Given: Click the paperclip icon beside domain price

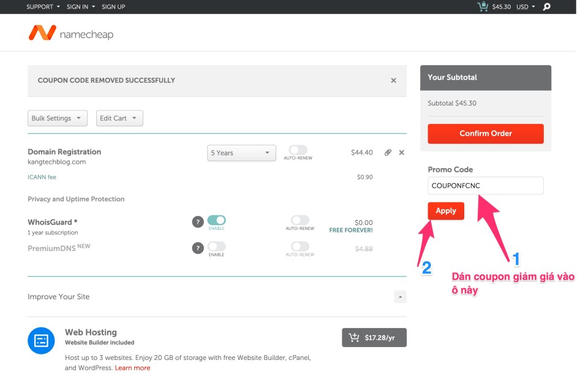Looking at the screenshot, I should (388, 153).
